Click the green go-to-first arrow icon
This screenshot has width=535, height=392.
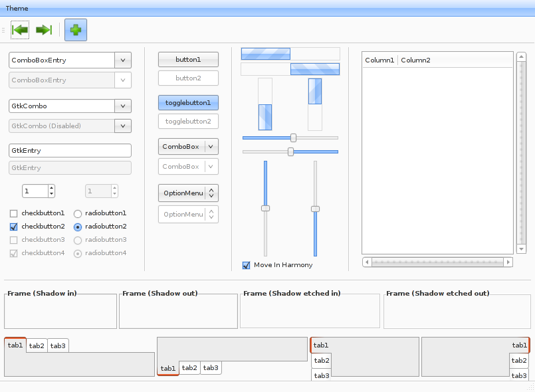pos(20,30)
